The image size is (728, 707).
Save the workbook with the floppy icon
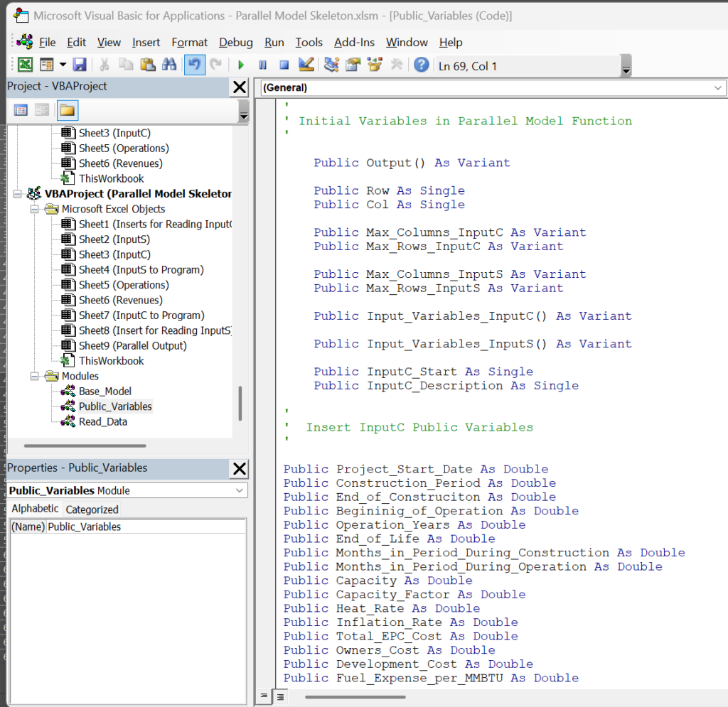tap(80, 65)
